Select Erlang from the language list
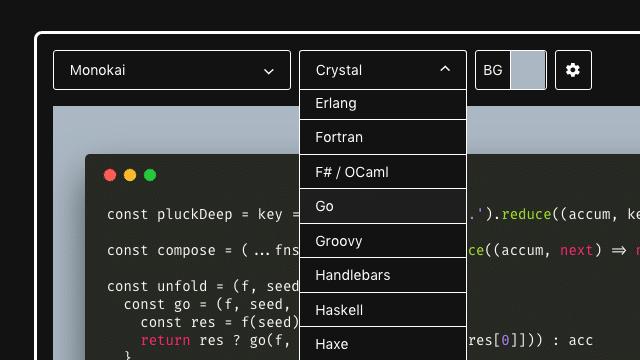The width and height of the screenshot is (640, 360). pos(383,104)
